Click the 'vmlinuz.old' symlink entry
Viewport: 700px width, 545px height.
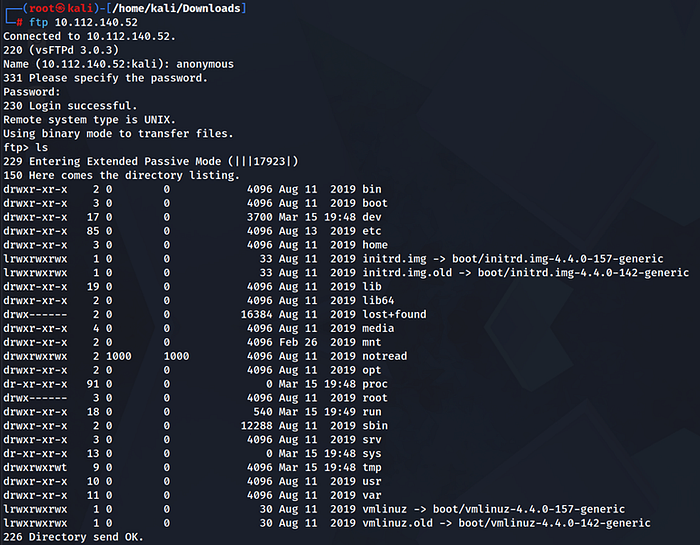[397, 523]
